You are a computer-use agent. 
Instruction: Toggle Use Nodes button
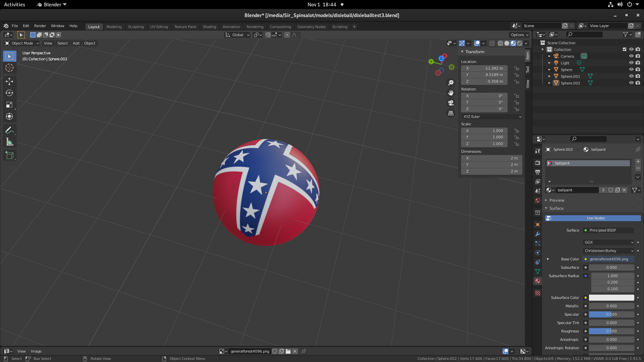[x=593, y=218]
